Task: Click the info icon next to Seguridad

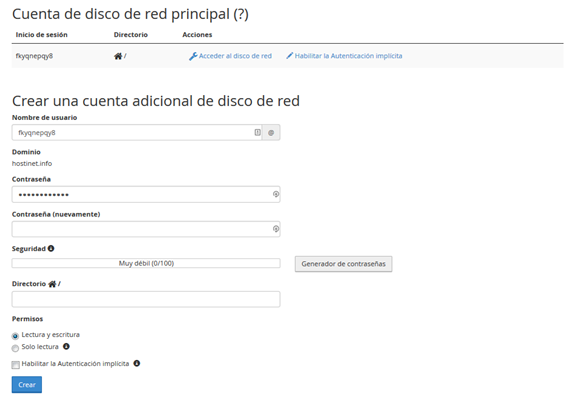Action: coord(51,248)
